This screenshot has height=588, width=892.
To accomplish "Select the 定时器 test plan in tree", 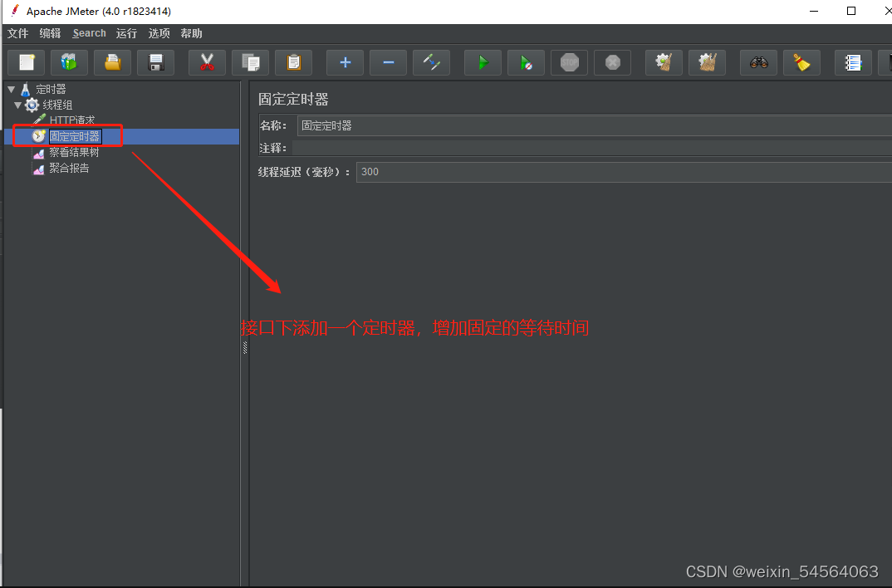I will click(x=51, y=90).
